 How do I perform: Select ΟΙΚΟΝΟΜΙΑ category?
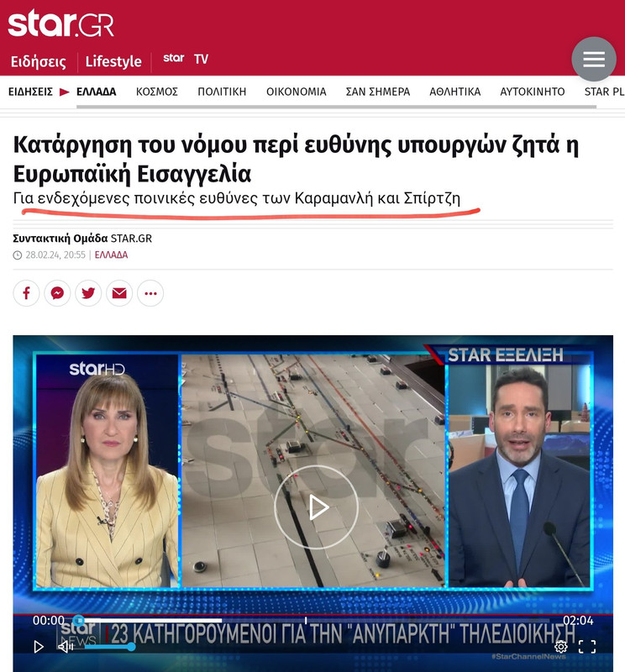pos(297,92)
